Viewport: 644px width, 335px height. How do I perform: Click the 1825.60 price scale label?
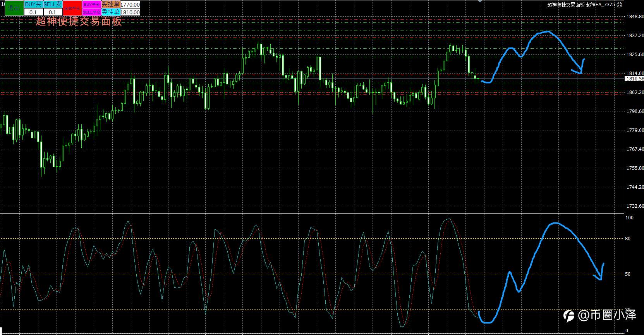coord(635,55)
